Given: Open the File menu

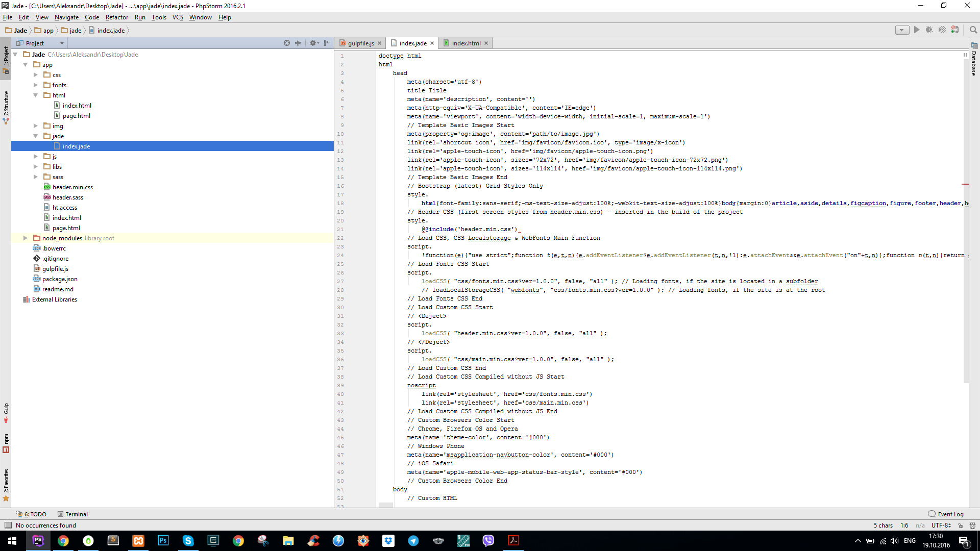Looking at the screenshot, I should click(8, 17).
